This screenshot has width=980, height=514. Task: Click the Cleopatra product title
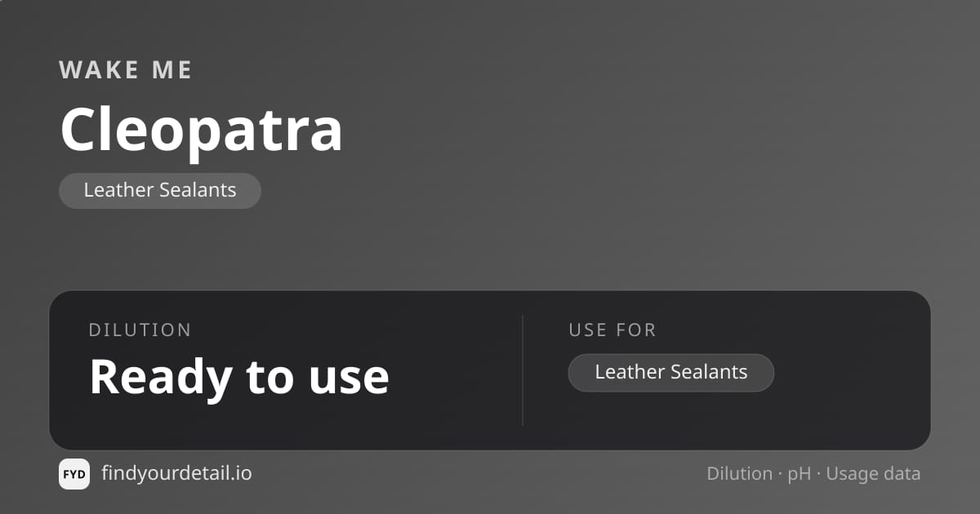pos(201,130)
